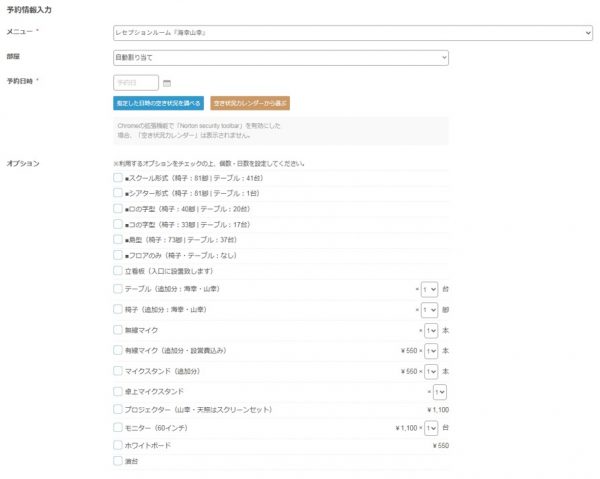
Task: Open the quantity selector for モニター (60インチ)
Action: 431,428
